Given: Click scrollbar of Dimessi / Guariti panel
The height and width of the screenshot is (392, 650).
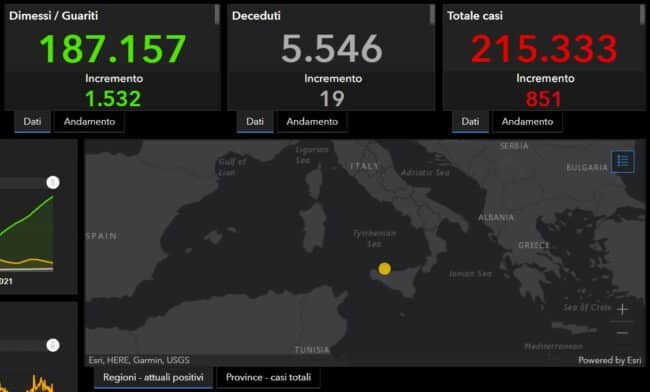Looking at the screenshot, I should 217,15.
